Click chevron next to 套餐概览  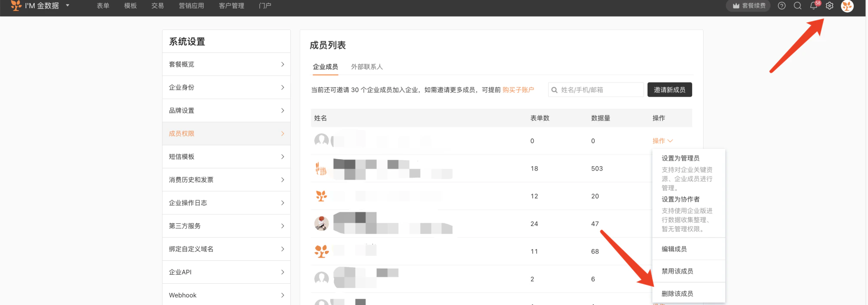[x=283, y=64]
